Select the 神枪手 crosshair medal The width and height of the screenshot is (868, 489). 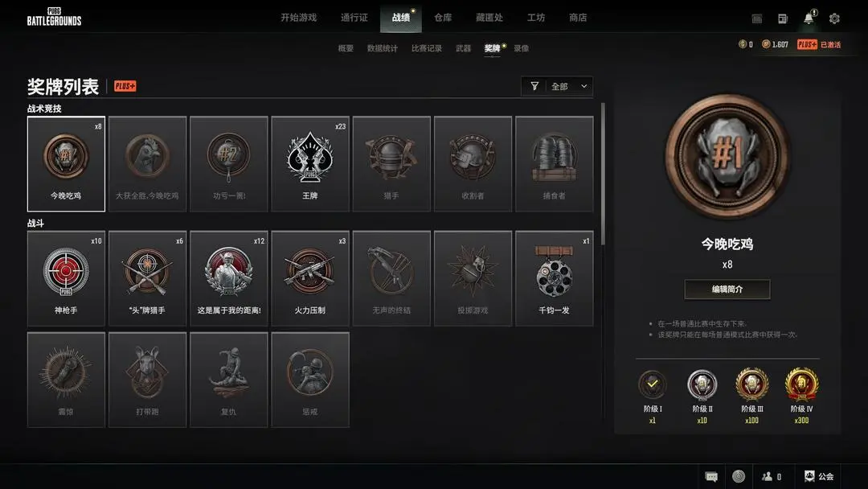(x=66, y=278)
